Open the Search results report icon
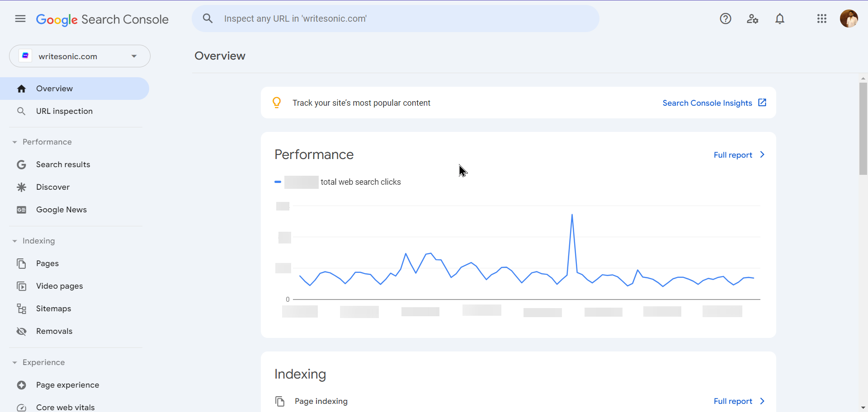 click(x=21, y=164)
